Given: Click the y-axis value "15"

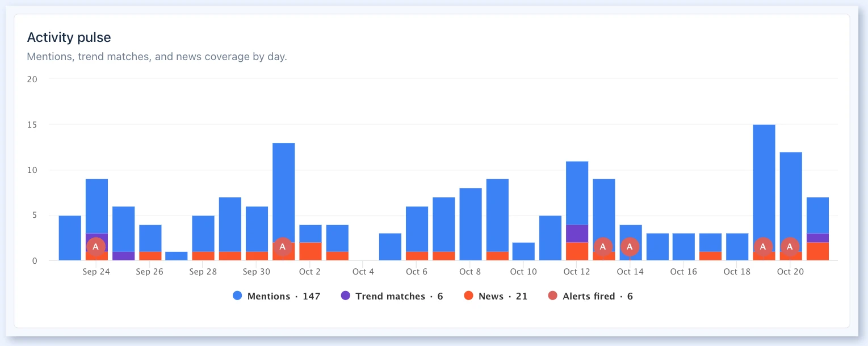Looking at the screenshot, I should (32, 125).
